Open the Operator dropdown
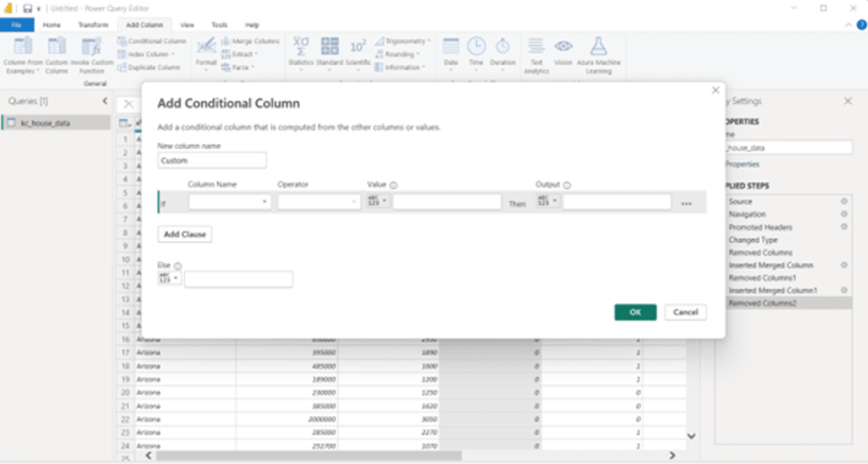This screenshot has width=868, height=464. 319,202
